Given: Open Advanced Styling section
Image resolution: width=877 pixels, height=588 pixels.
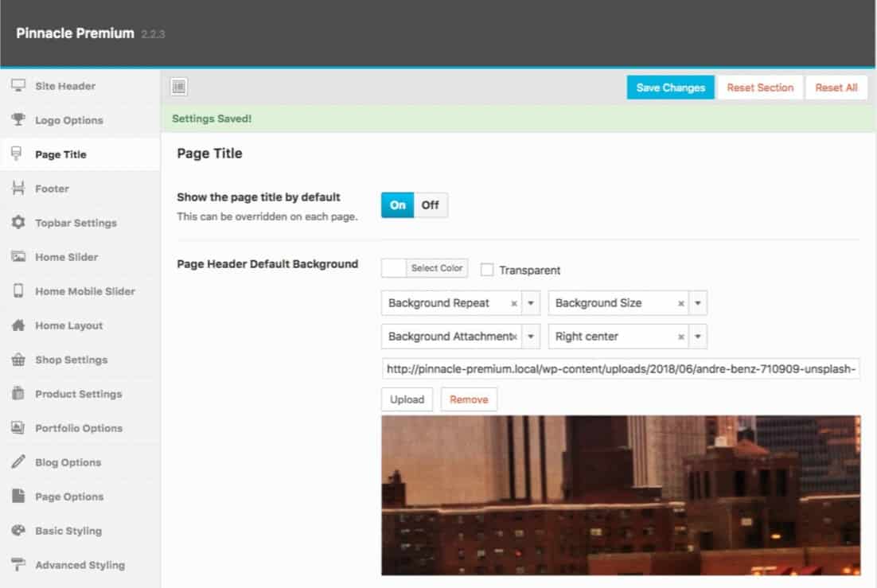Looking at the screenshot, I should 80,564.
